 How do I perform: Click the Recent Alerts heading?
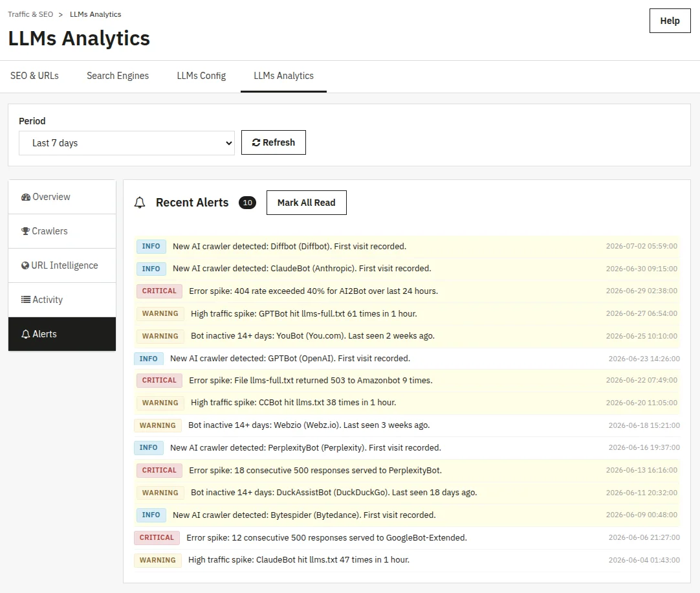[192, 203]
